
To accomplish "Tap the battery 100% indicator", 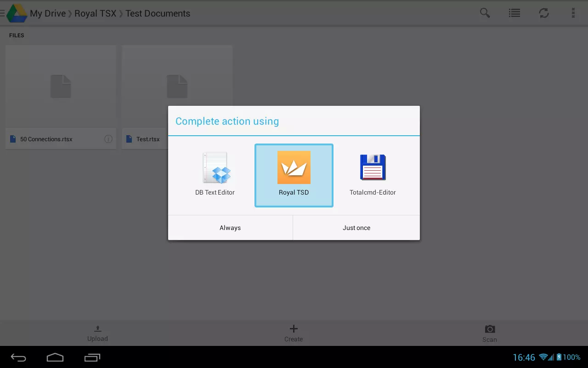I will coord(568,357).
